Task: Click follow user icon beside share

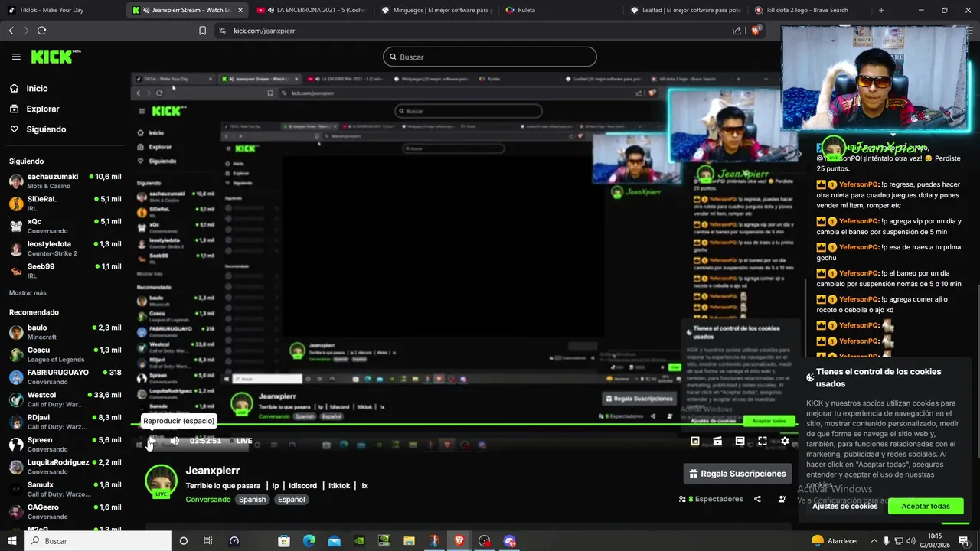Action: coord(782,499)
